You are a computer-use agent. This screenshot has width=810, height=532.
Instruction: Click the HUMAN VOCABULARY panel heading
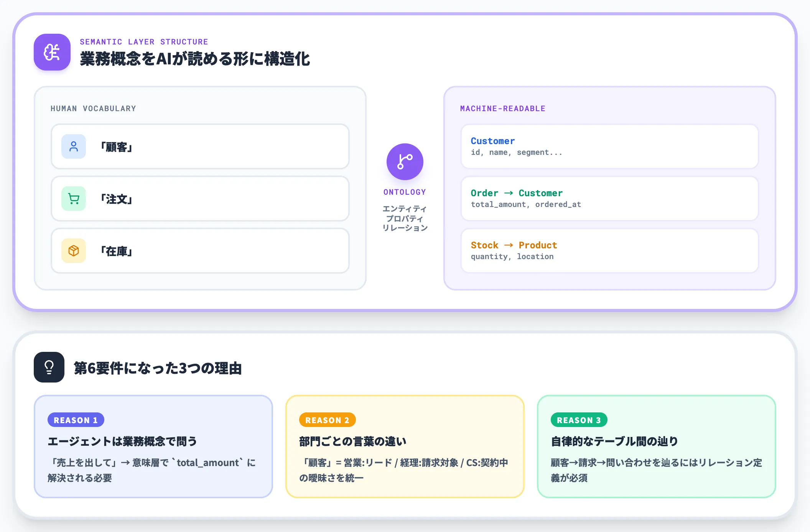pyautogui.click(x=93, y=108)
